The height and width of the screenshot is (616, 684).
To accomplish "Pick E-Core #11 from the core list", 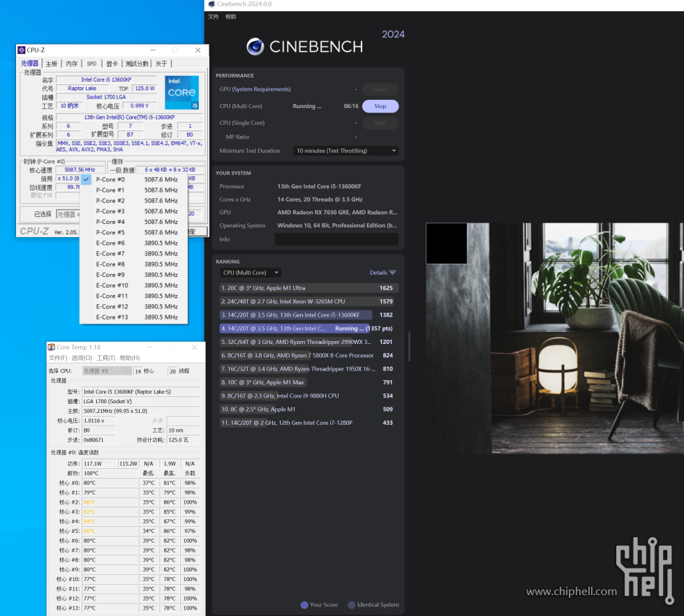I will point(134,296).
